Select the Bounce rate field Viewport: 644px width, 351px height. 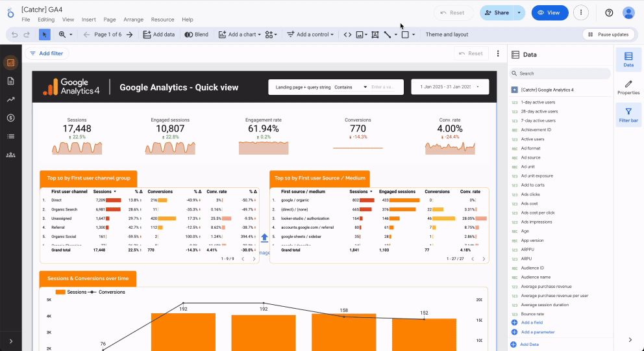click(532, 314)
